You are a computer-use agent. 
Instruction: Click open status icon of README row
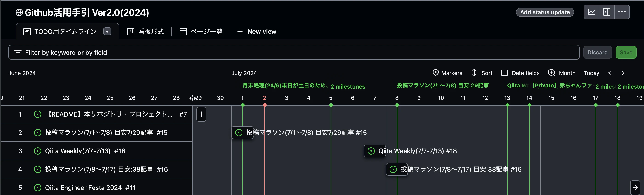point(37,114)
